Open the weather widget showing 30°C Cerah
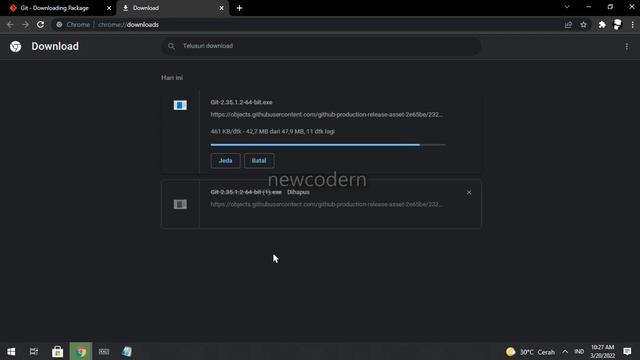This screenshot has width=640, height=360. [530, 352]
